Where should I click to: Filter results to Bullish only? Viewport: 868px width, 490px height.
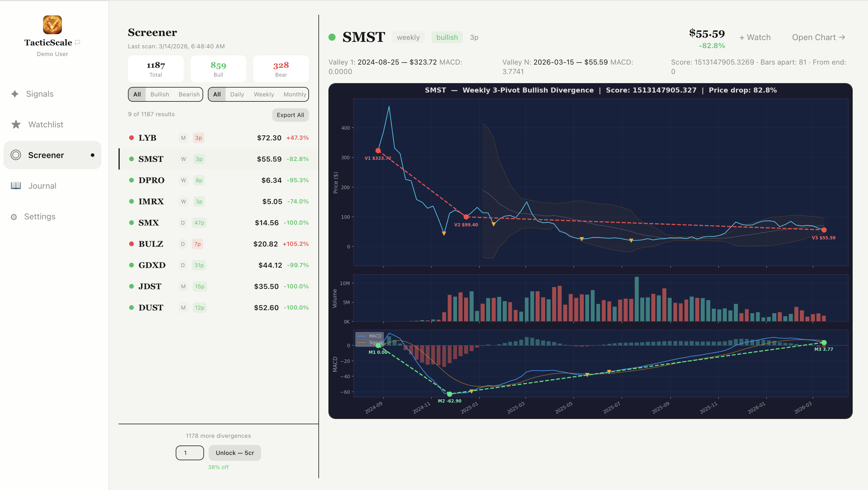160,94
